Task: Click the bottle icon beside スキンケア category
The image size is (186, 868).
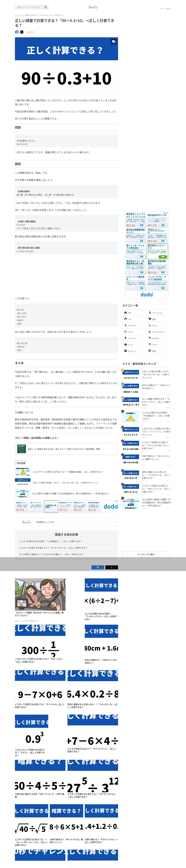Action: click(126, 325)
